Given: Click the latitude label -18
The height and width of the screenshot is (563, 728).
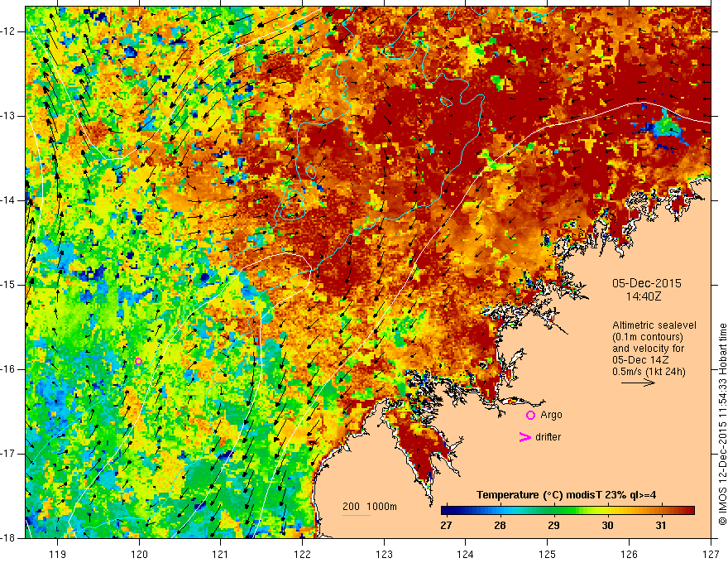Looking at the screenshot, I should (x=8, y=538).
